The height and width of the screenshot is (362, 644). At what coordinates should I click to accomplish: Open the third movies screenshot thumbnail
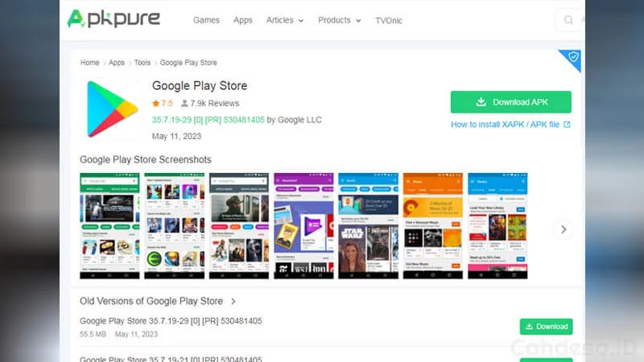click(239, 226)
